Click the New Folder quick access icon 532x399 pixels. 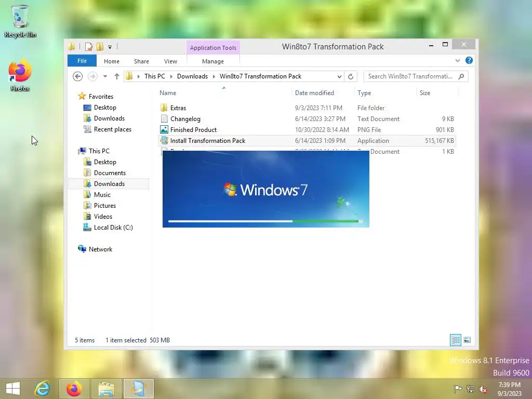pyautogui.click(x=100, y=46)
